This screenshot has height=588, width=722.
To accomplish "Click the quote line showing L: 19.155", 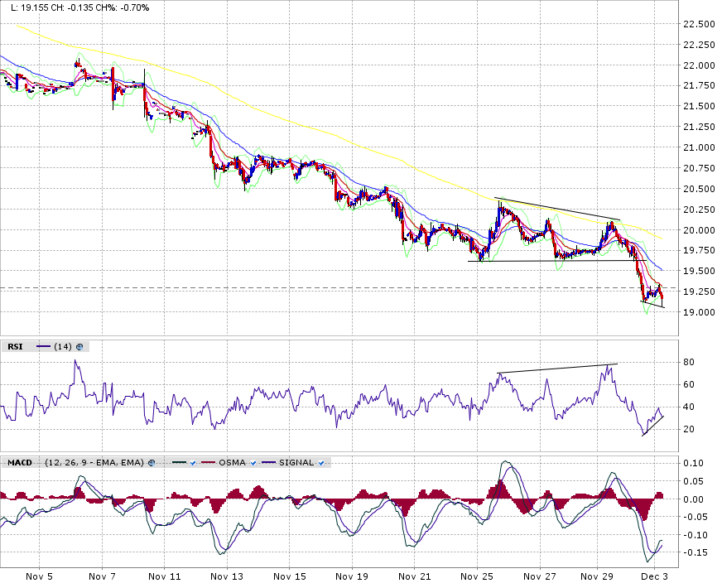I will pos(80,7).
